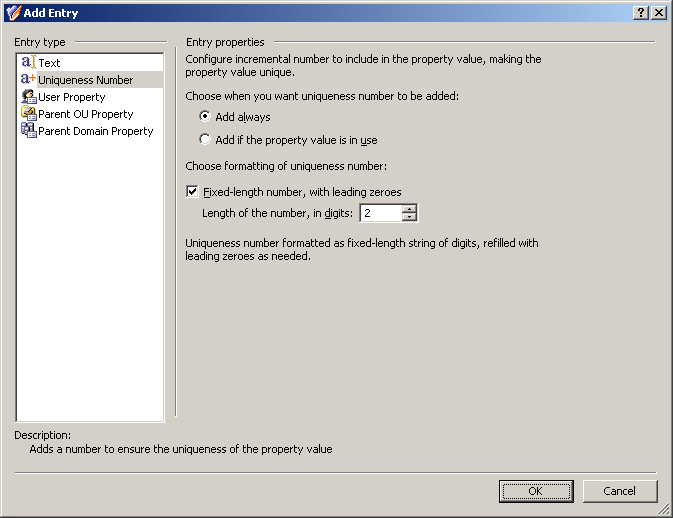Click the length in digits input field

point(381,213)
